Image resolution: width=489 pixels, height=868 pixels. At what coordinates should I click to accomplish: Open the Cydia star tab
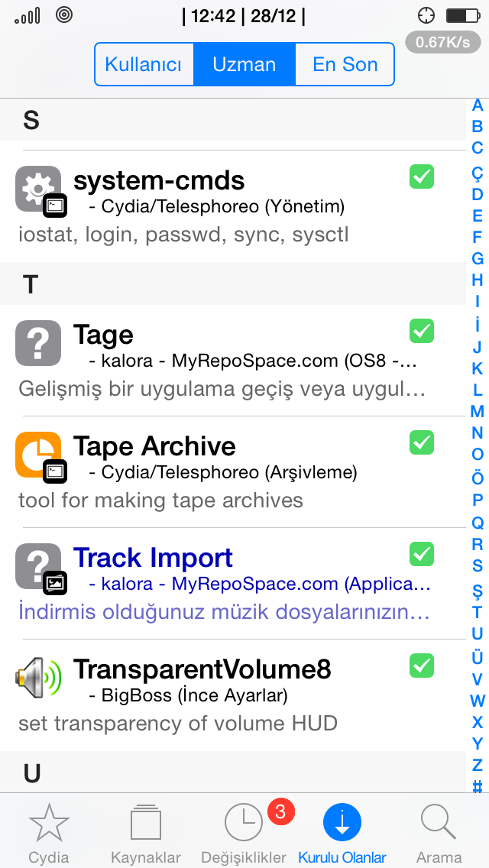point(50,822)
